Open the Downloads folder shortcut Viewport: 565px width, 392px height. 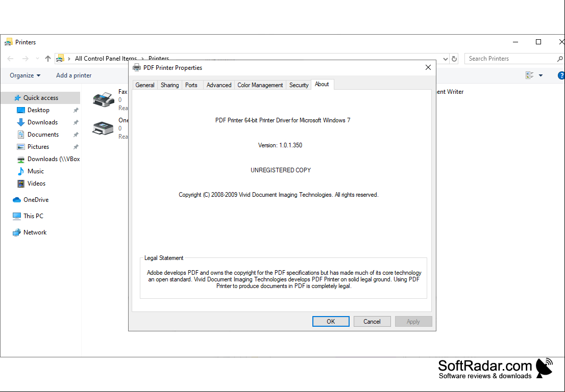pyautogui.click(x=42, y=122)
